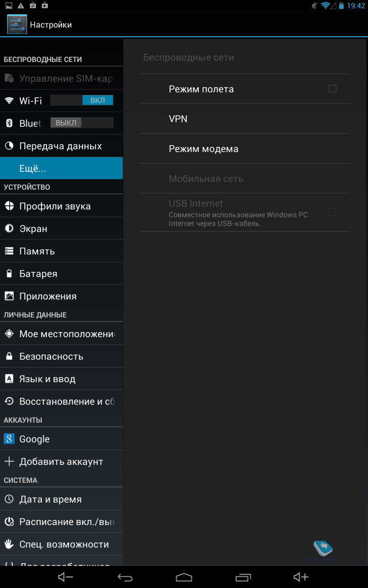
Task: Tap the recent apps button
Action: pyautogui.click(x=243, y=577)
